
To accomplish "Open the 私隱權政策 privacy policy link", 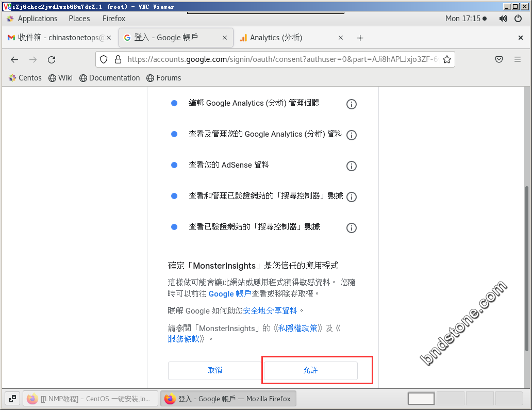I will [297, 328].
